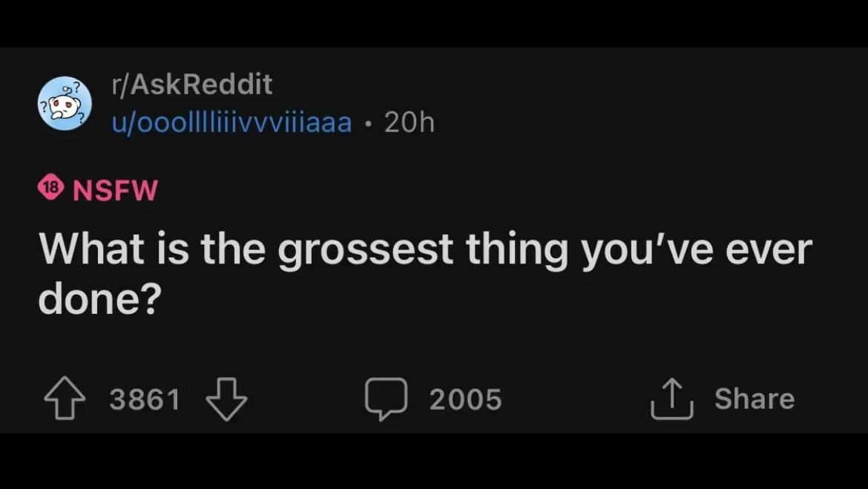This screenshot has height=489, width=868.
Task: Visit the r/AskReddit subreddit link
Action: [x=192, y=84]
